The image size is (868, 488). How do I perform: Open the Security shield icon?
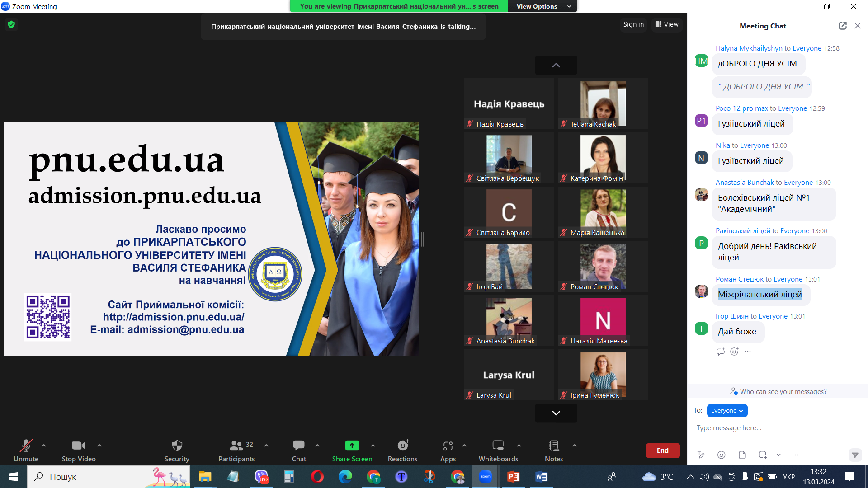click(177, 446)
